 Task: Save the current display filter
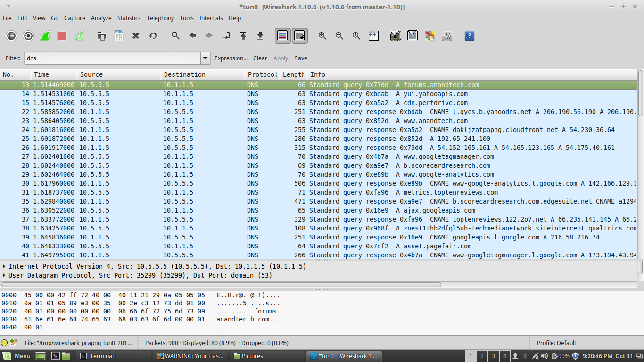301,58
